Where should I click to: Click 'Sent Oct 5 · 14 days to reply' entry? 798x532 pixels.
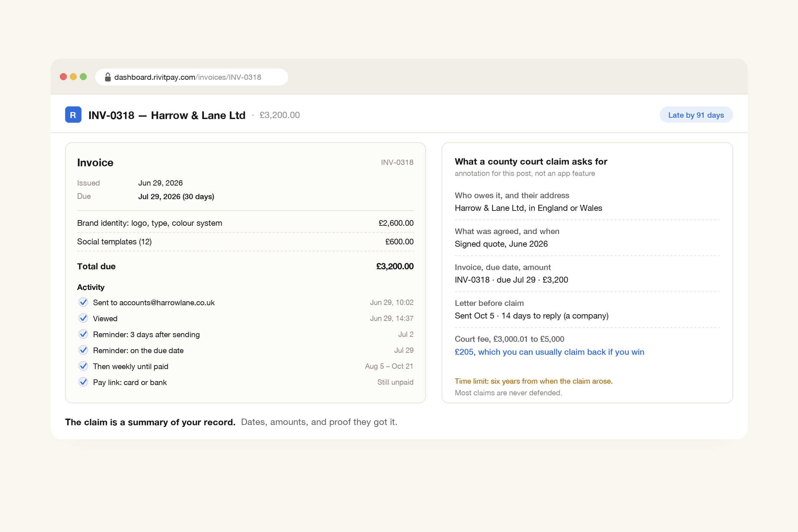(x=532, y=316)
